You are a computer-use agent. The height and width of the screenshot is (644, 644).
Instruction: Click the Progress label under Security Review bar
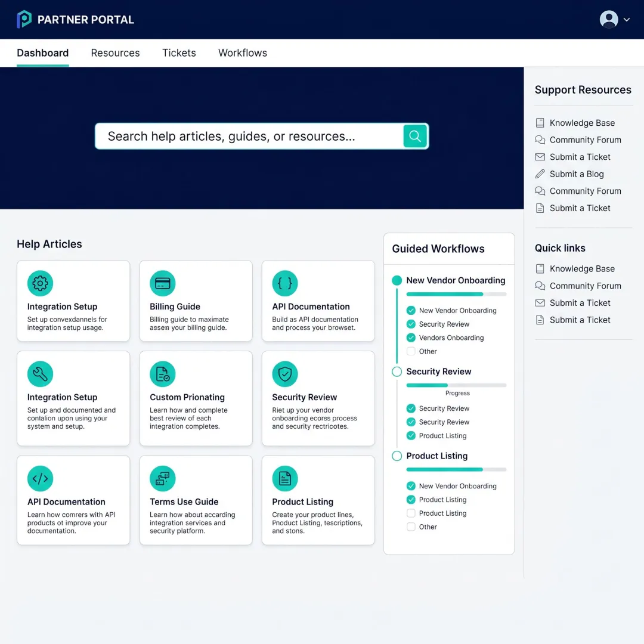tap(457, 393)
